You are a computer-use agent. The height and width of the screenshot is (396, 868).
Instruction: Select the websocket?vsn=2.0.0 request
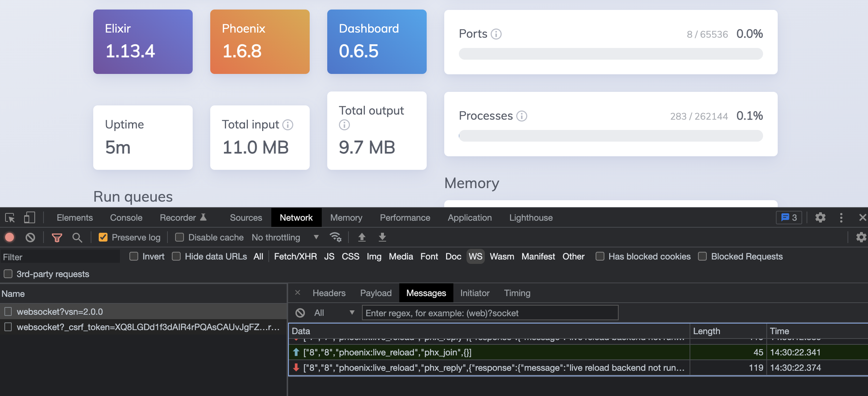[60, 312]
